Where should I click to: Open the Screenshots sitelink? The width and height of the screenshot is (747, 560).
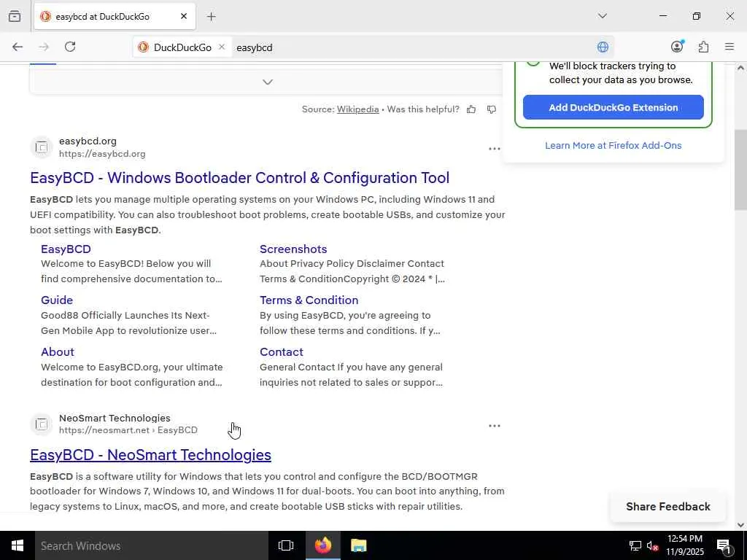point(293,249)
